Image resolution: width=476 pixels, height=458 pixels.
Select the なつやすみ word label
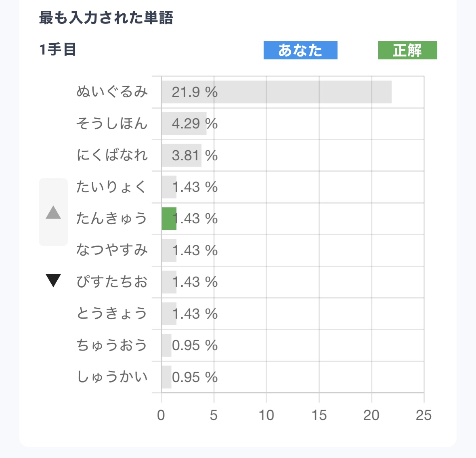click(x=112, y=250)
